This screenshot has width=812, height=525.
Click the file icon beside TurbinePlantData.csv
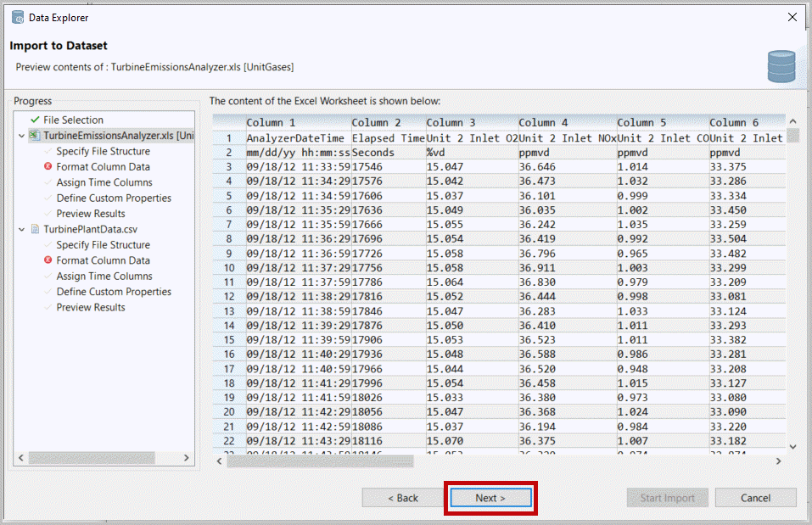pyautogui.click(x=35, y=229)
